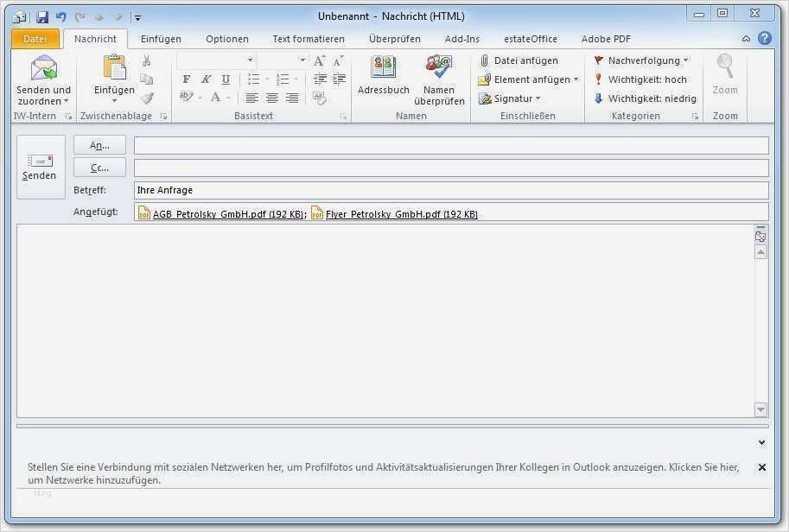Save the message with the floppy disk icon
Viewport: 789px width, 532px height.
(42, 17)
